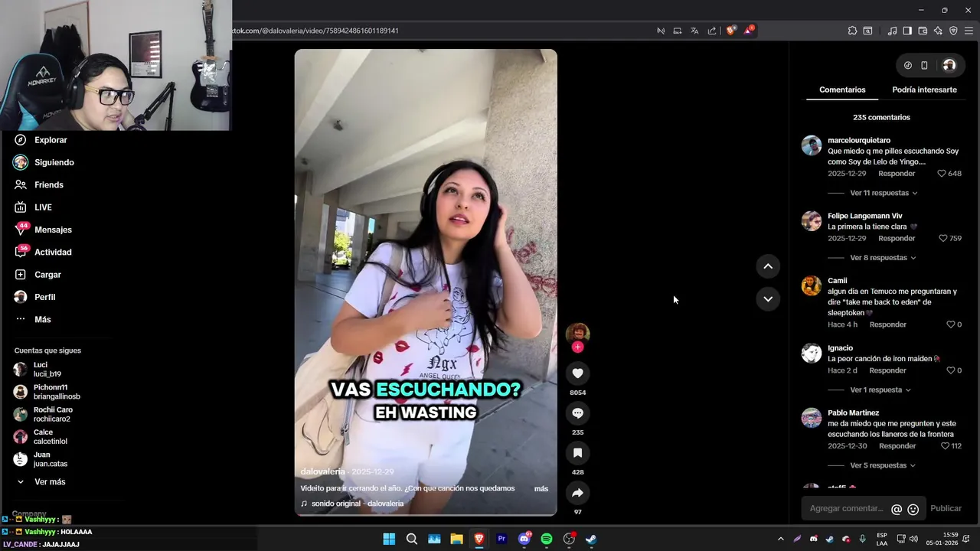
Task: Open Spotify from the taskbar
Action: 547,539
